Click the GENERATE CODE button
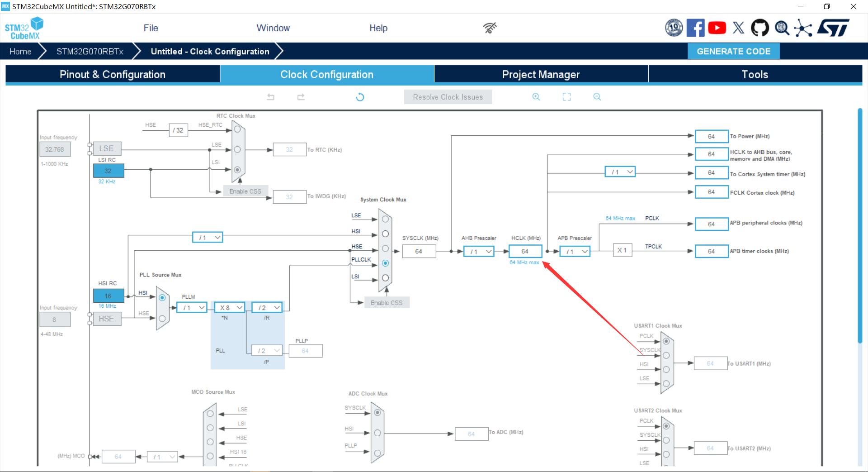Viewport: 868px width, 472px height. (733, 52)
